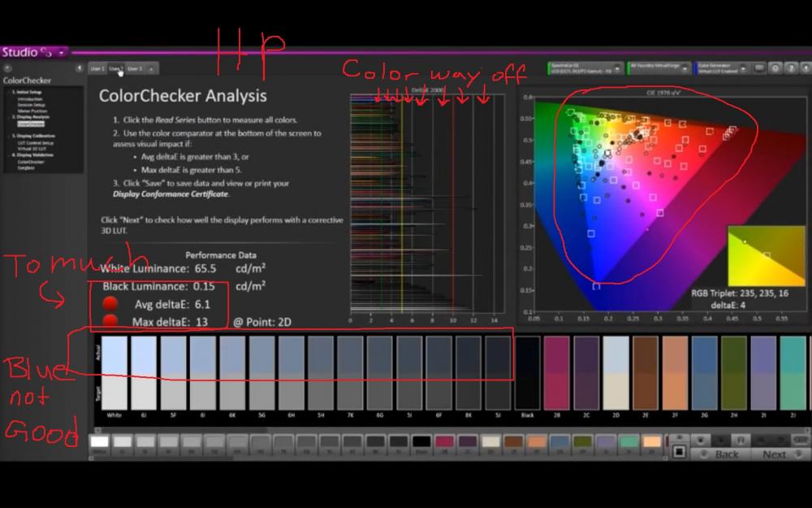
Task: Switch to the User 1 tab
Action: (x=97, y=69)
